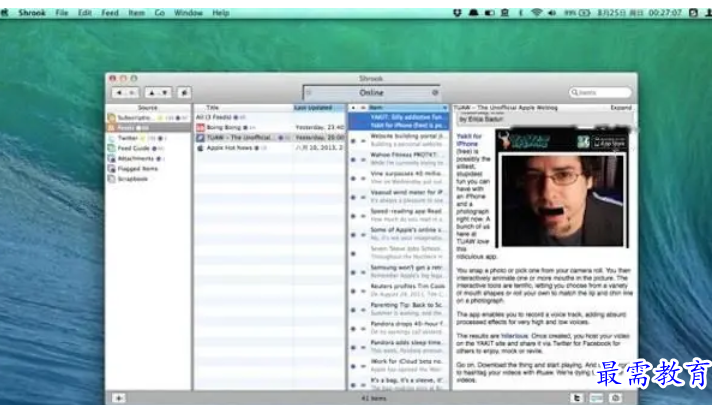This screenshot has height=405, width=718.
Task: Sort by the Title column header
Action: pyautogui.click(x=212, y=108)
